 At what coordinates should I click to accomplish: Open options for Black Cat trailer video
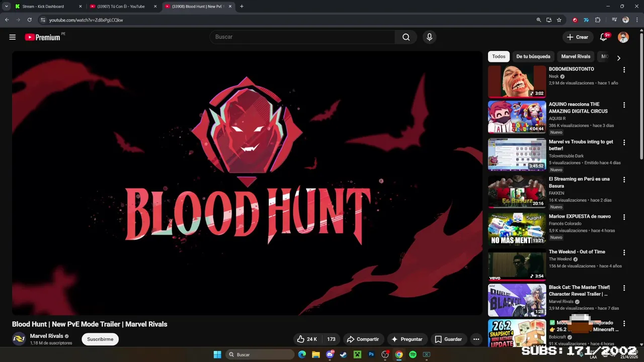click(624, 288)
